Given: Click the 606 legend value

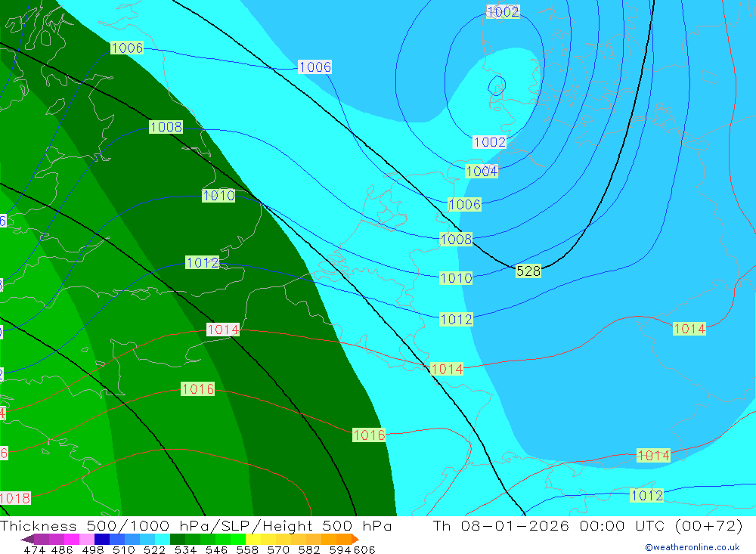Looking at the screenshot, I should coord(364,549).
